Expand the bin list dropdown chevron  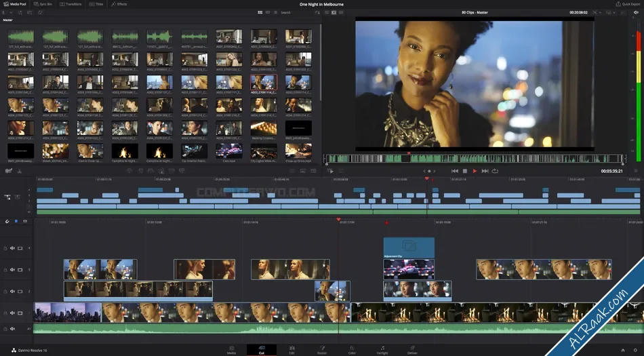10,13
